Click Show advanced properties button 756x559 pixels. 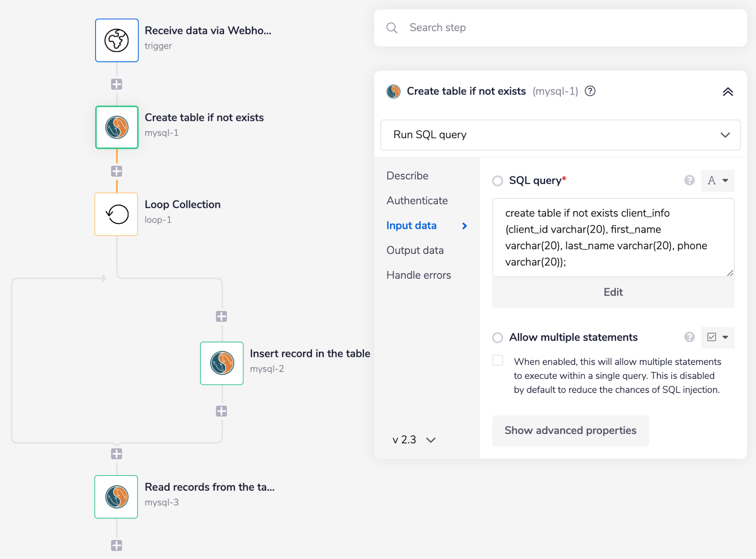click(x=570, y=431)
